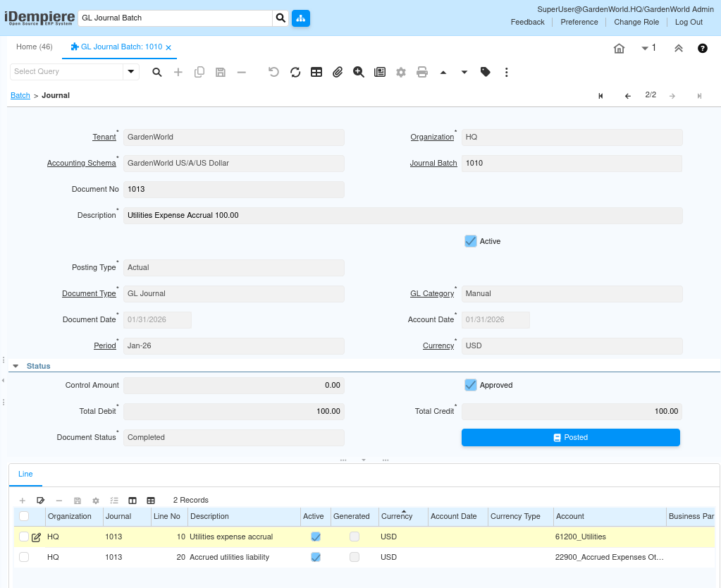The height and width of the screenshot is (588, 721).
Task: Open the Select Query dropdown
Action: click(x=130, y=72)
